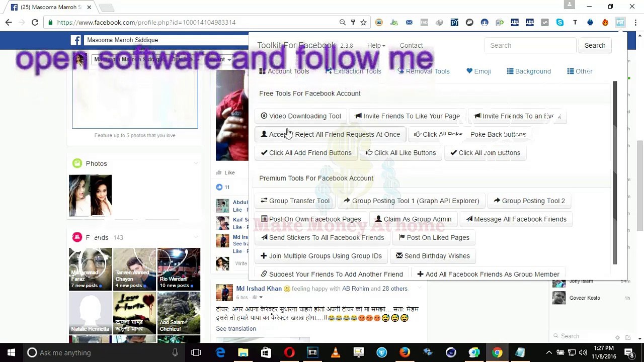The width and height of the screenshot is (644, 362).
Task: Open the Windows notification center
Action: [629, 352]
